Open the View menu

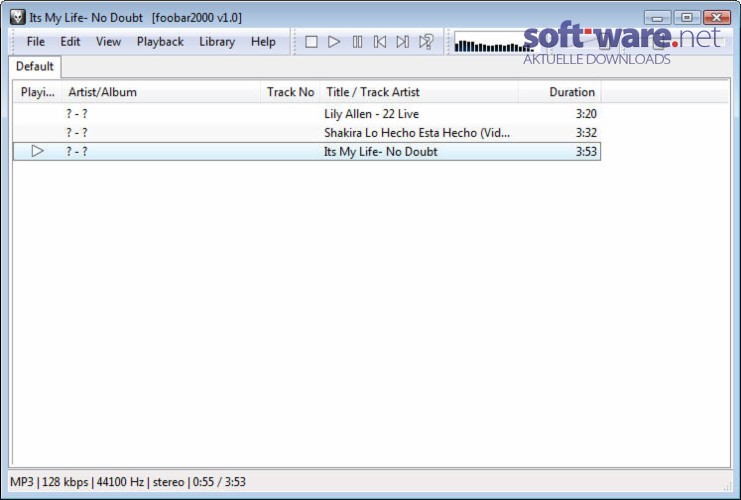[x=108, y=42]
